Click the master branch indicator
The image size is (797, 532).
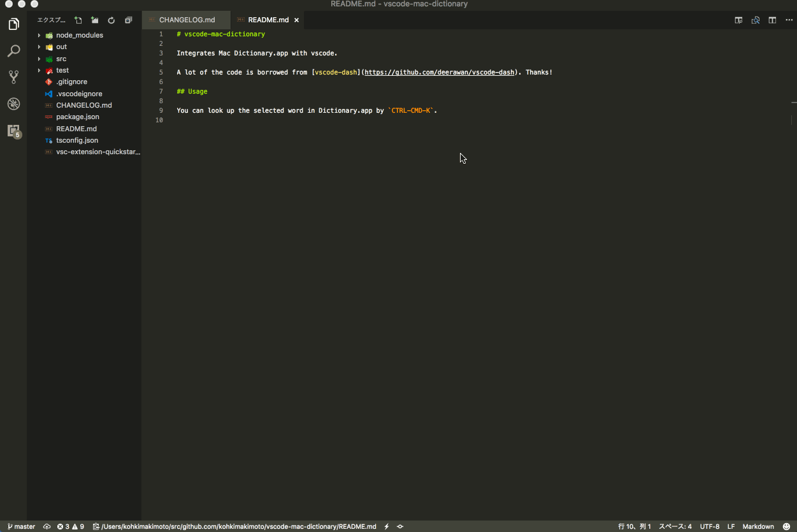[21, 526]
